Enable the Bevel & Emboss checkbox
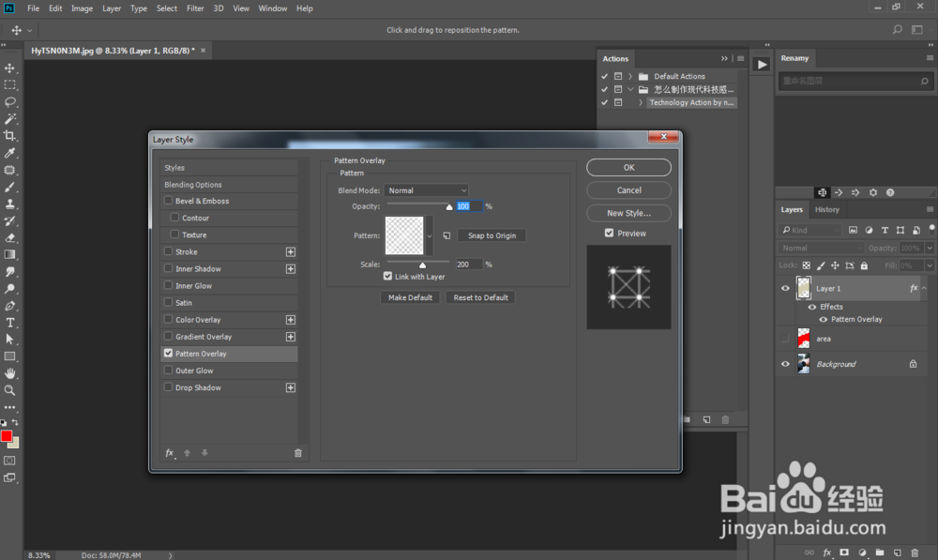 [x=168, y=201]
